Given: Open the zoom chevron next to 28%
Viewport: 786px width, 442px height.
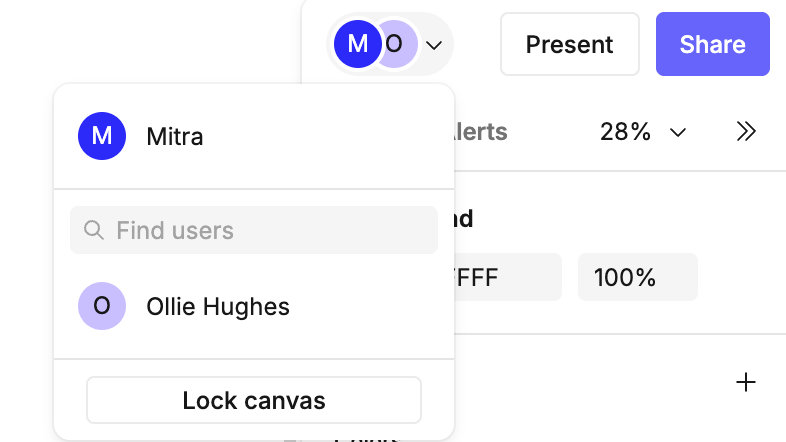Looking at the screenshot, I should pyautogui.click(x=677, y=132).
